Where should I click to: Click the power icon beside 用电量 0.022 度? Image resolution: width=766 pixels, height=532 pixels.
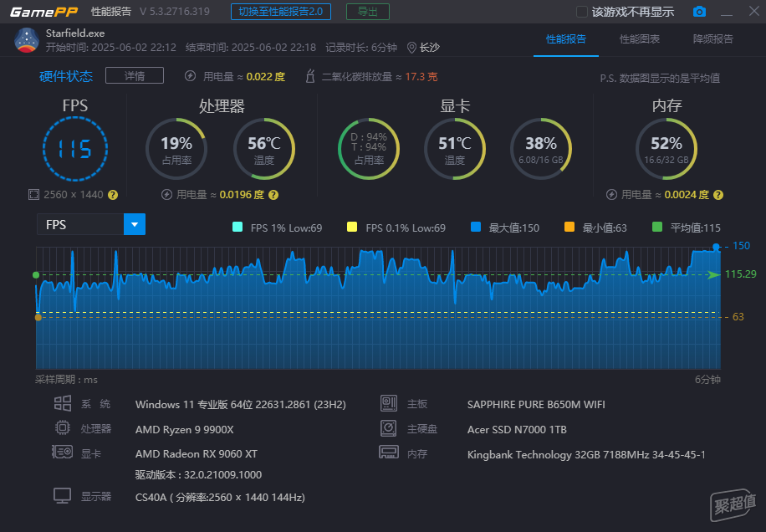(191, 76)
